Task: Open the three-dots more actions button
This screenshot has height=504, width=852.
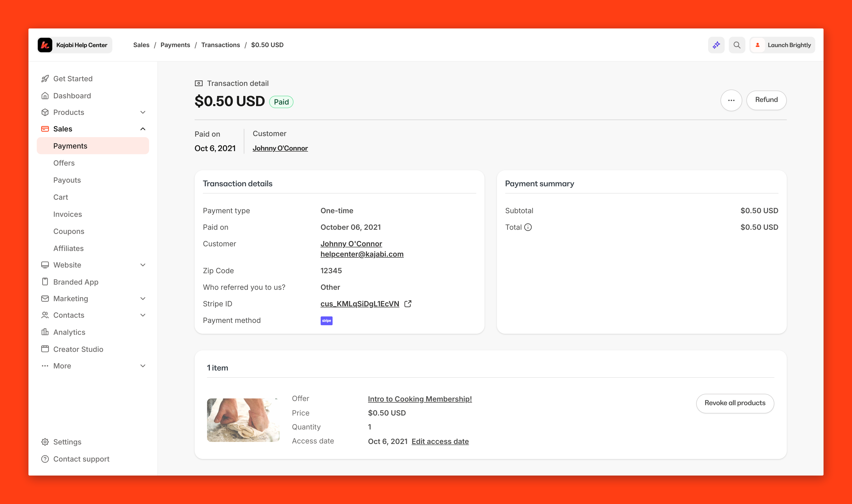Action: pos(731,100)
